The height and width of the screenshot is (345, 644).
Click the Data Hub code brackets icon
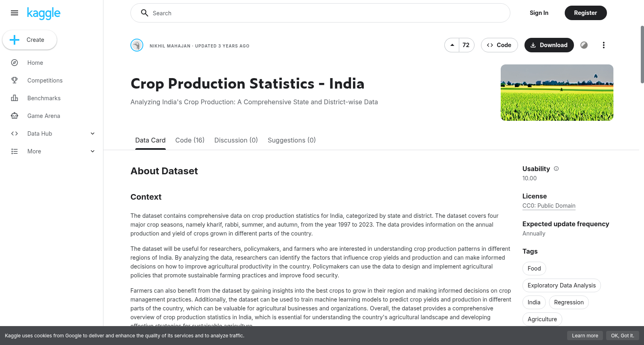[14, 134]
